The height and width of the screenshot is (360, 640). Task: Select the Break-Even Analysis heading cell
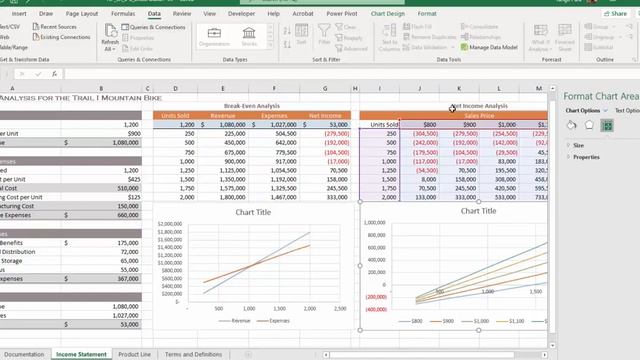click(252, 106)
